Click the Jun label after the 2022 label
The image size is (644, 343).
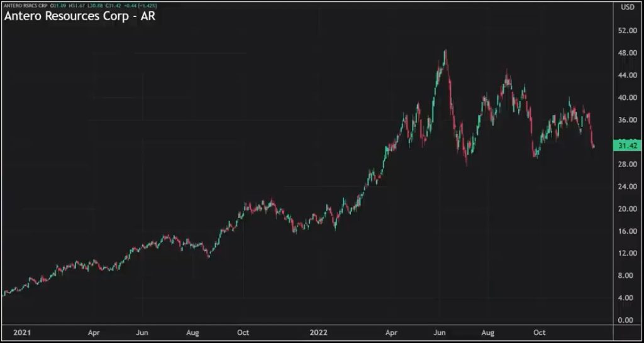pos(441,332)
